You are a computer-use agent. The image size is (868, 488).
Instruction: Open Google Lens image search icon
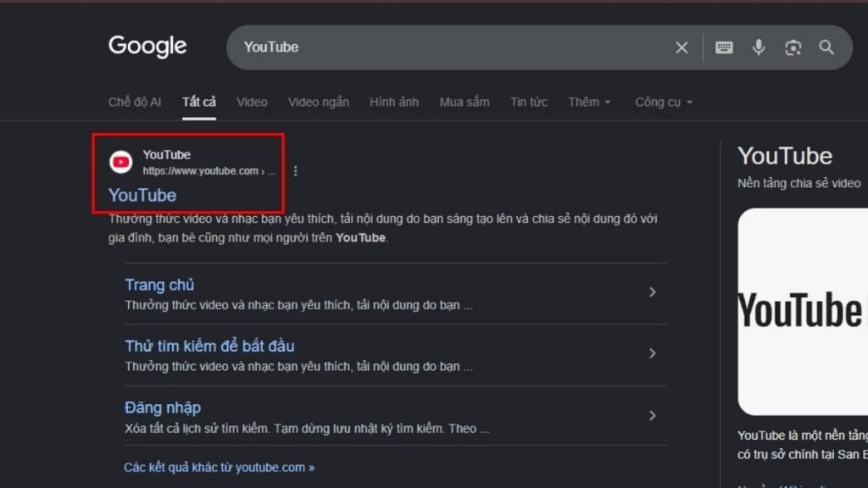[x=793, y=47]
